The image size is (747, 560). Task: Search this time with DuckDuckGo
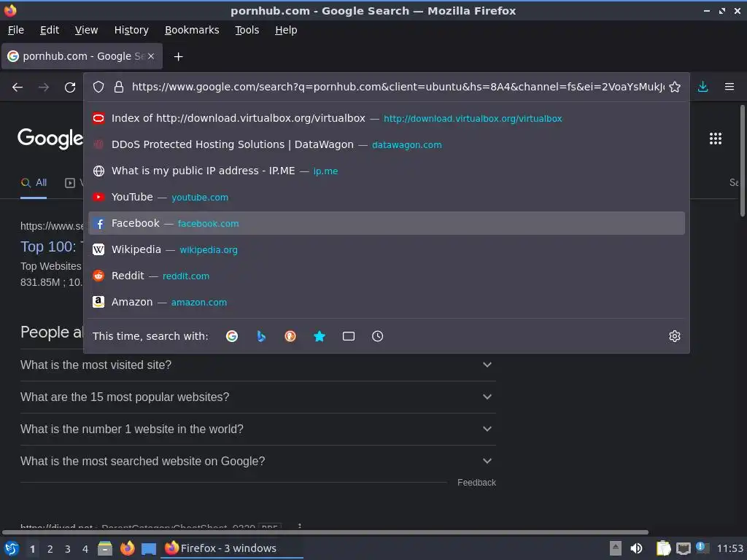coord(290,336)
